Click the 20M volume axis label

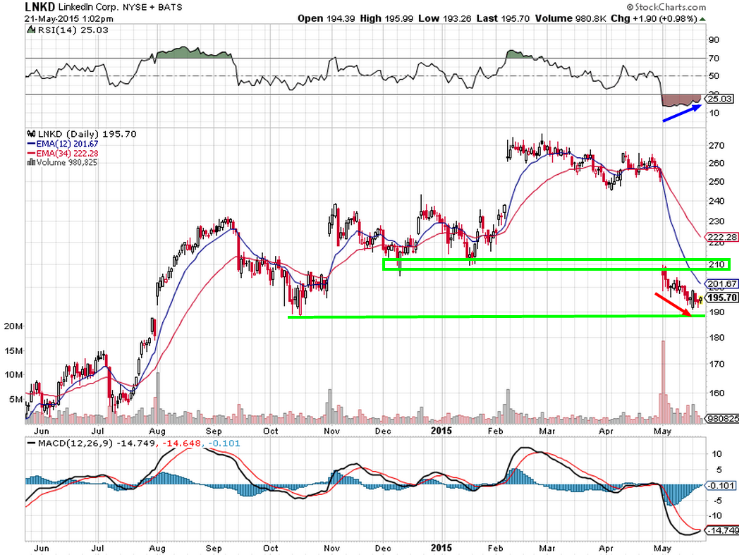[13, 326]
